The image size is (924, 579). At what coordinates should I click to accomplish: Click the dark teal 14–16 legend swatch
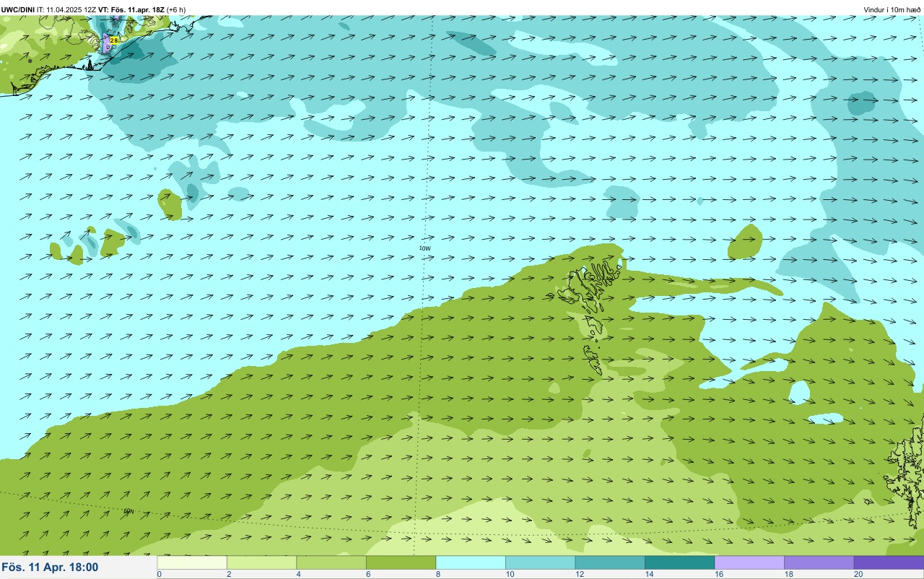point(679,562)
